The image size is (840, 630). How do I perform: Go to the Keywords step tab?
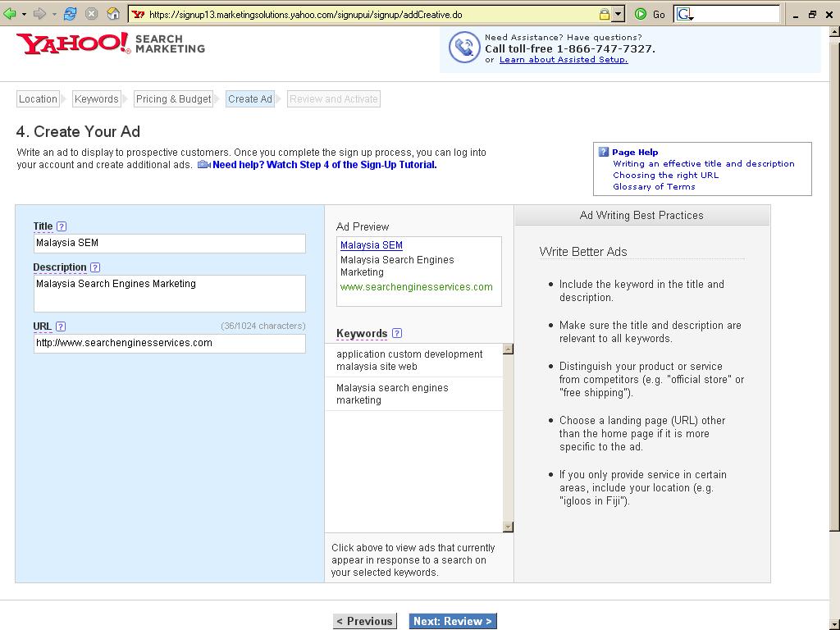coord(97,99)
